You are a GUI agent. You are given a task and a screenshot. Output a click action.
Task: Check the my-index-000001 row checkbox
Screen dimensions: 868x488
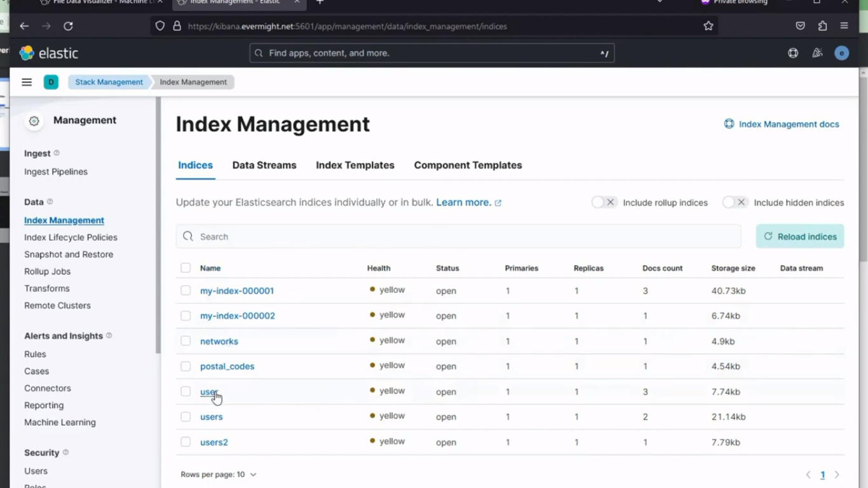point(186,290)
